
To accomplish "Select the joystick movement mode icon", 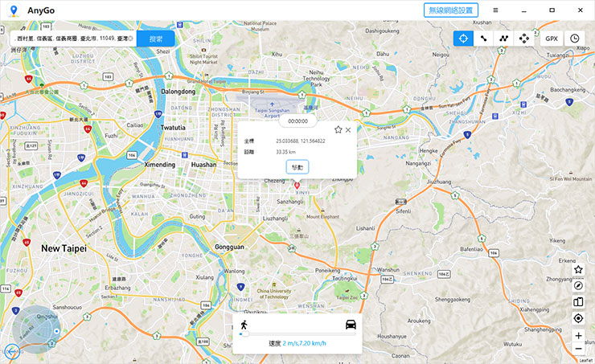I will (x=524, y=38).
